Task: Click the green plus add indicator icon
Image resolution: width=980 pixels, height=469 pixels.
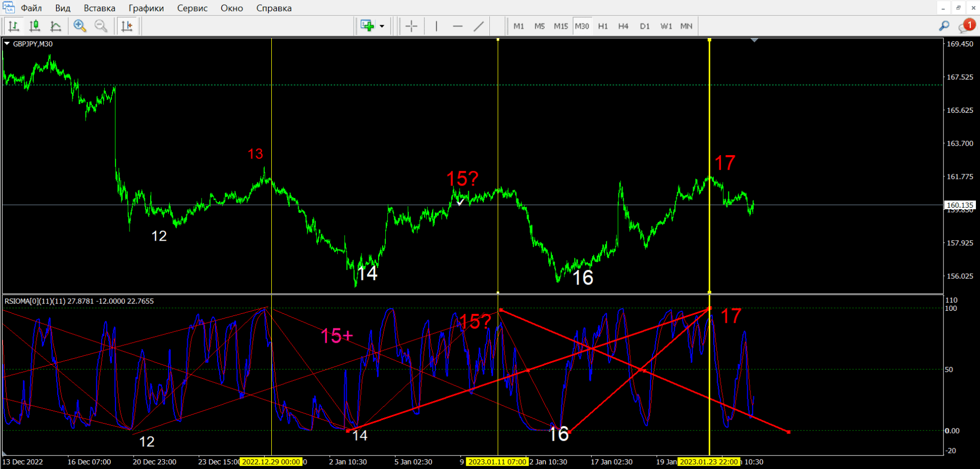Action: pos(367,26)
